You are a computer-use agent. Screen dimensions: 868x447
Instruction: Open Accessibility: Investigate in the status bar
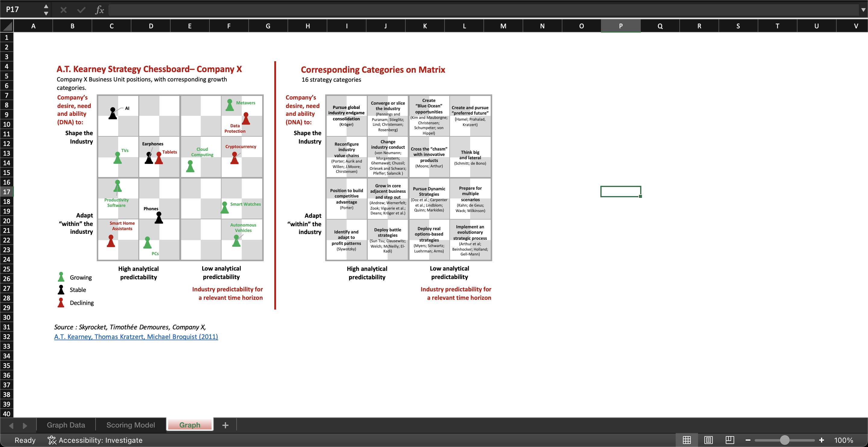(95, 440)
